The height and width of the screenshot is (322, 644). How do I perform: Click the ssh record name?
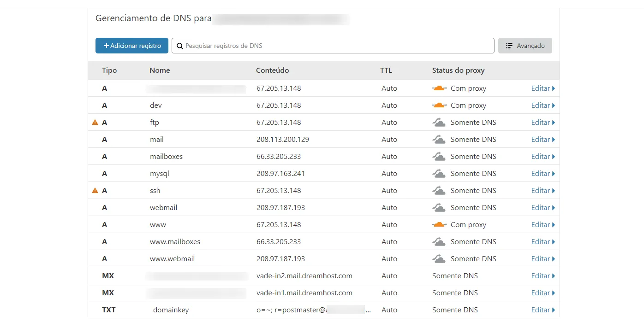pyautogui.click(x=155, y=190)
